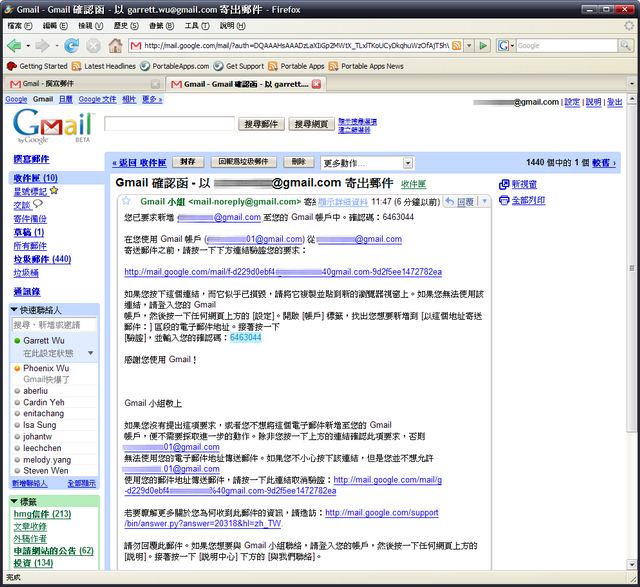This screenshot has height=587, width=640.
Task: Open the drafts (1) link
Action: click(x=29, y=232)
